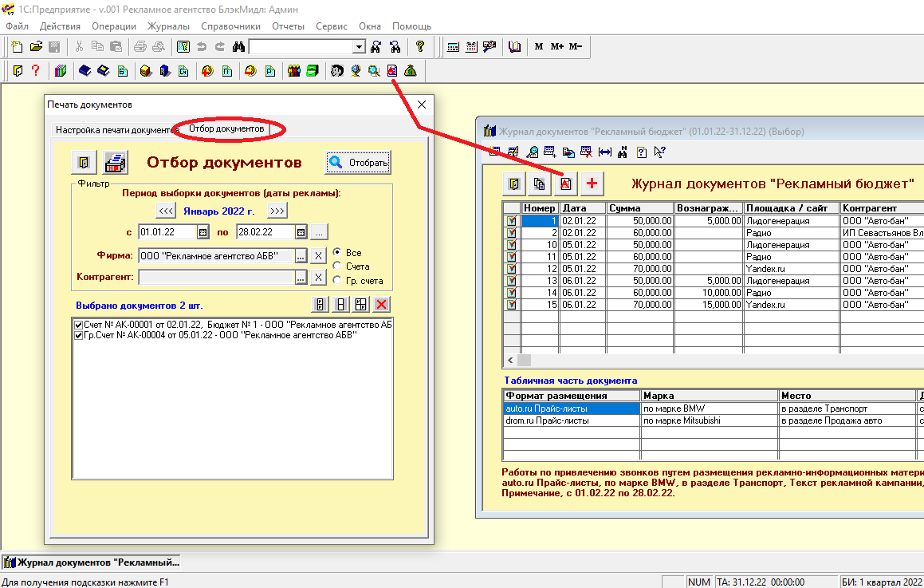Open calendar picker for the 28.02.22 end date
The width and height of the screenshot is (924, 588).
[x=301, y=232]
